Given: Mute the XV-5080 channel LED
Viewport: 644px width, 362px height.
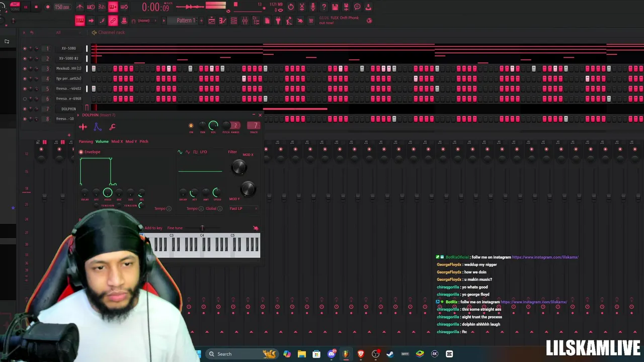Looking at the screenshot, I should 25,48.
